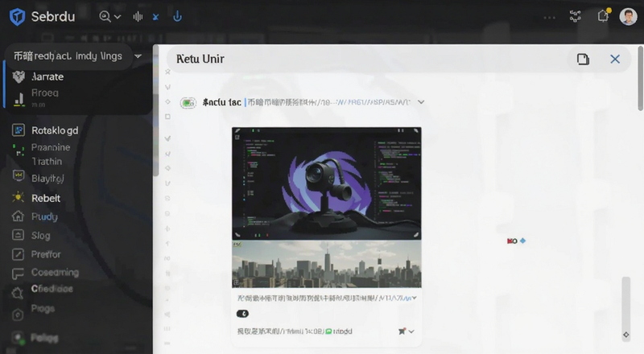Expand the message header chevron

421,102
